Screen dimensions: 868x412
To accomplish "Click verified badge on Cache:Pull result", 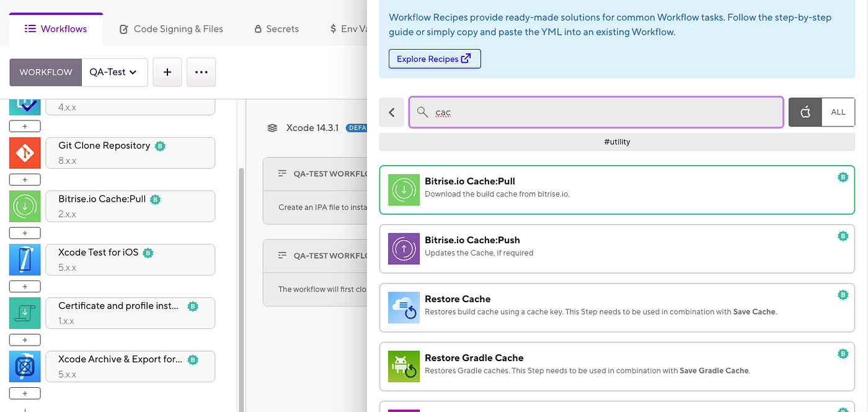I will point(843,177).
